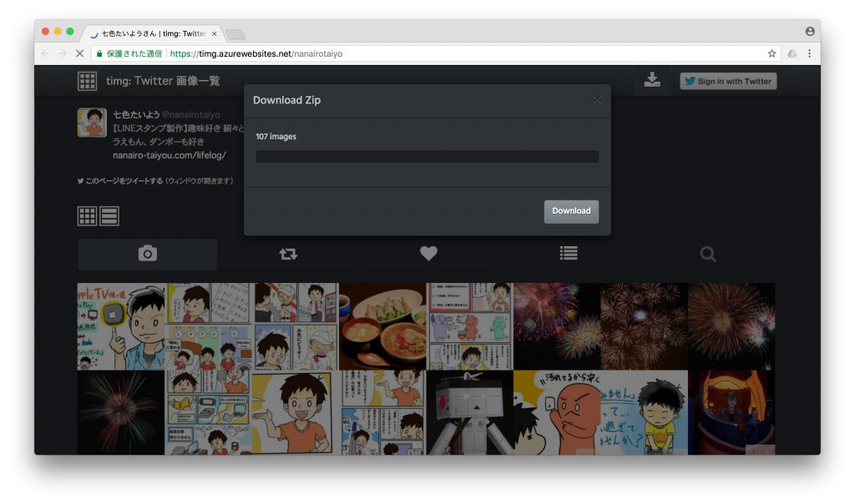Click the download zip icon in header
Image resolution: width=855 pixels, height=504 pixels.
click(652, 80)
